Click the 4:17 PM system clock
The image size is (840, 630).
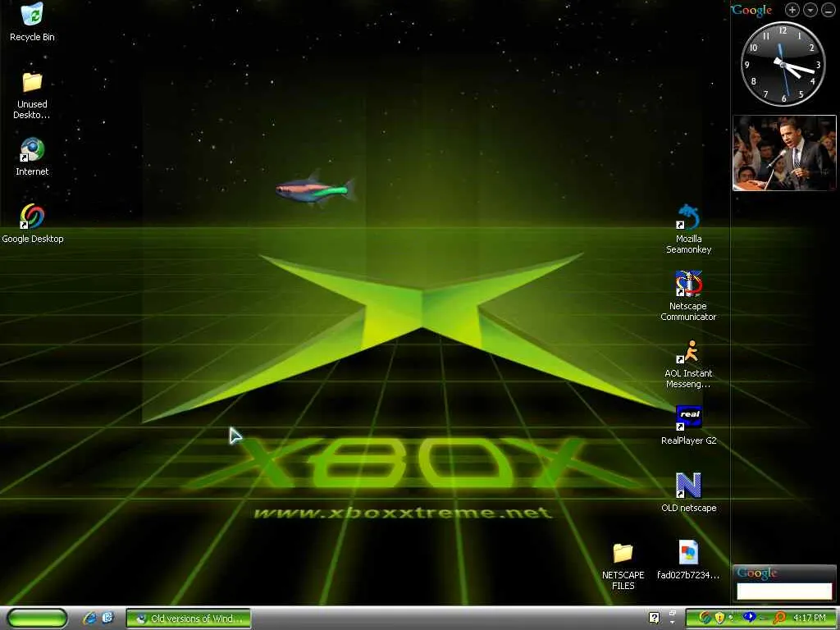[809, 618]
